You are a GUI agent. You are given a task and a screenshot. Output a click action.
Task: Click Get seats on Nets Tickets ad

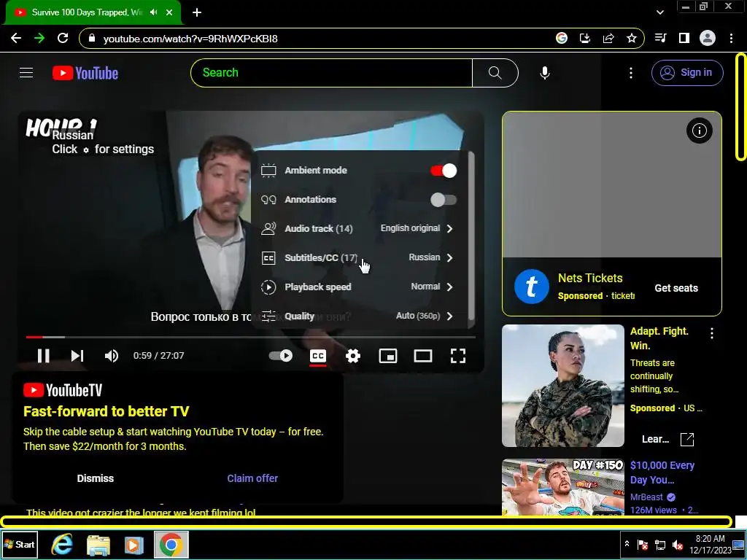[x=676, y=287]
